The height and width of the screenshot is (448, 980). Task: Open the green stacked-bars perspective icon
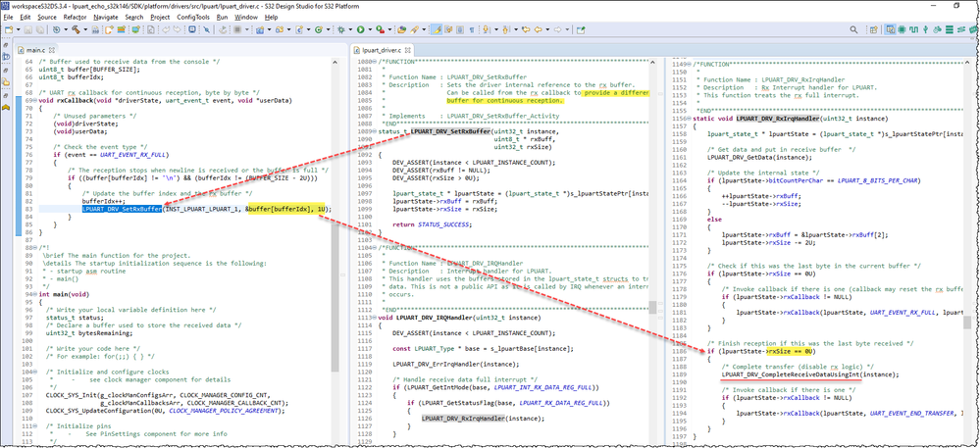[x=950, y=29]
